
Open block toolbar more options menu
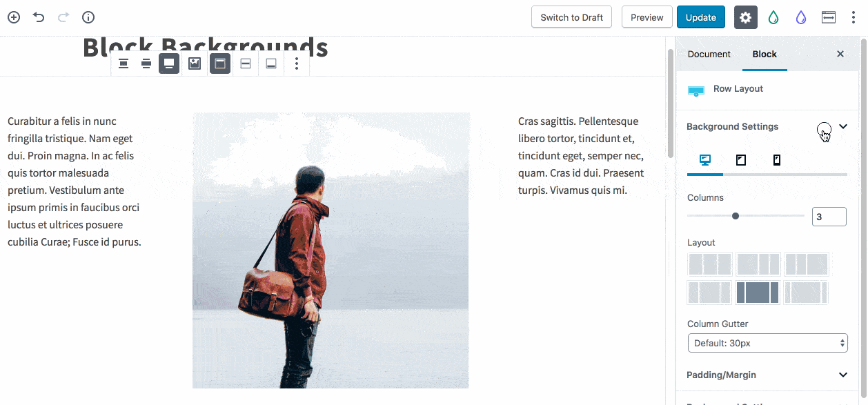pyautogui.click(x=297, y=63)
